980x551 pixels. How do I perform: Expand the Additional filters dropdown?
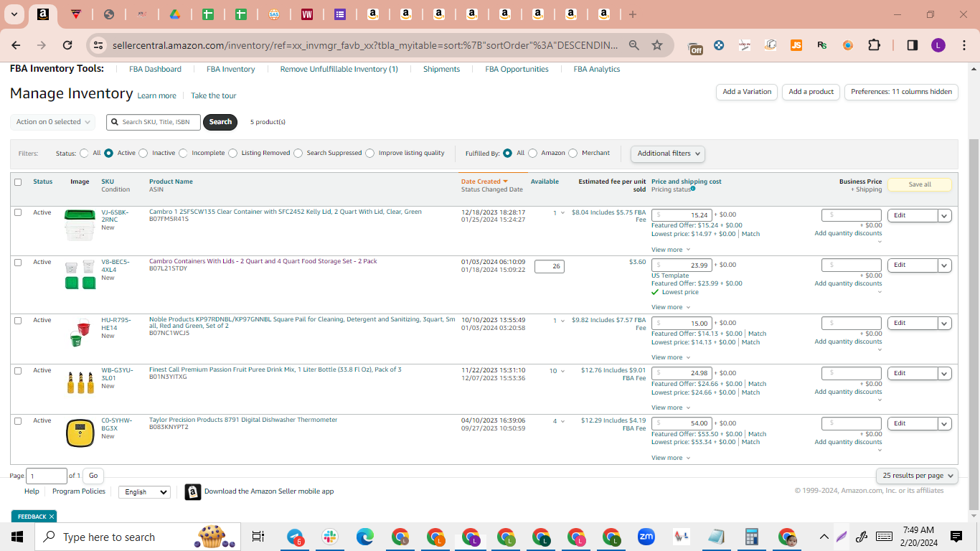667,154
